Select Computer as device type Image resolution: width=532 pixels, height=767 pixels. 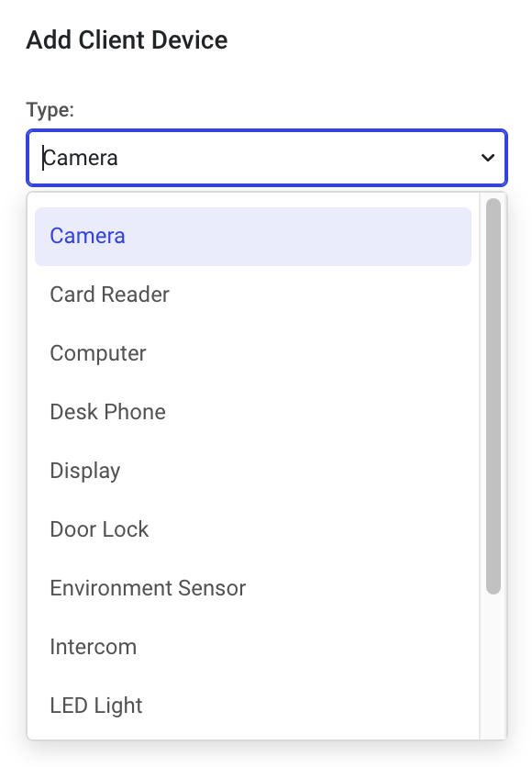(253, 353)
